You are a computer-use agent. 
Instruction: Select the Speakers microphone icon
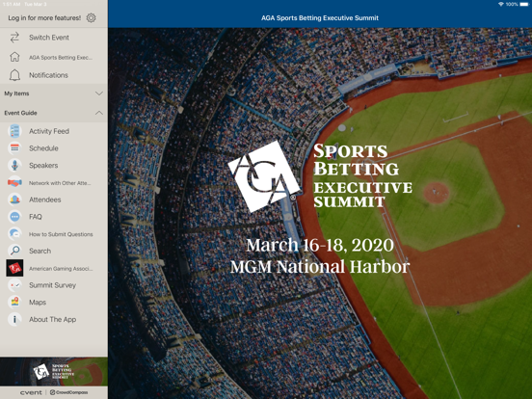click(x=14, y=165)
